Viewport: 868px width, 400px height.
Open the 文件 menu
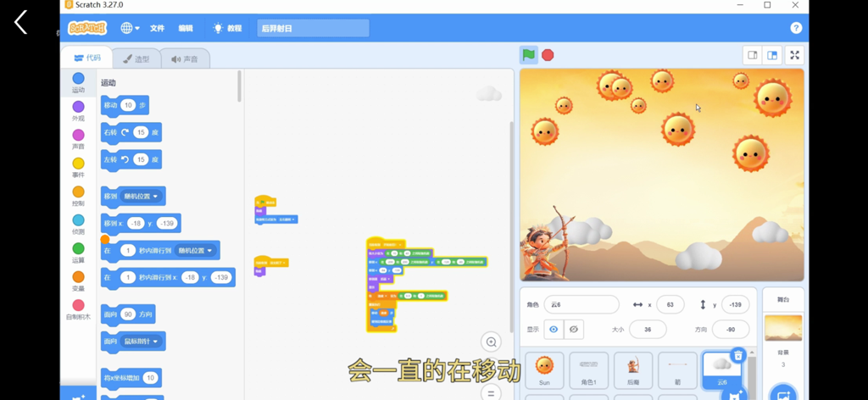coord(157,28)
